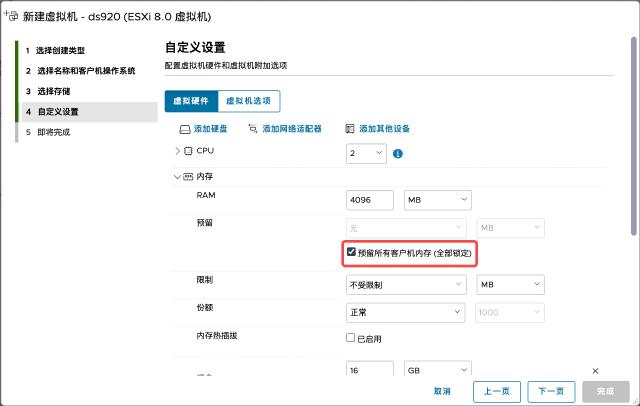This screenshot has width=640, height=406.
Task: Click the 添加网络适配器 network adapter icon
Action: coord(253,129)
